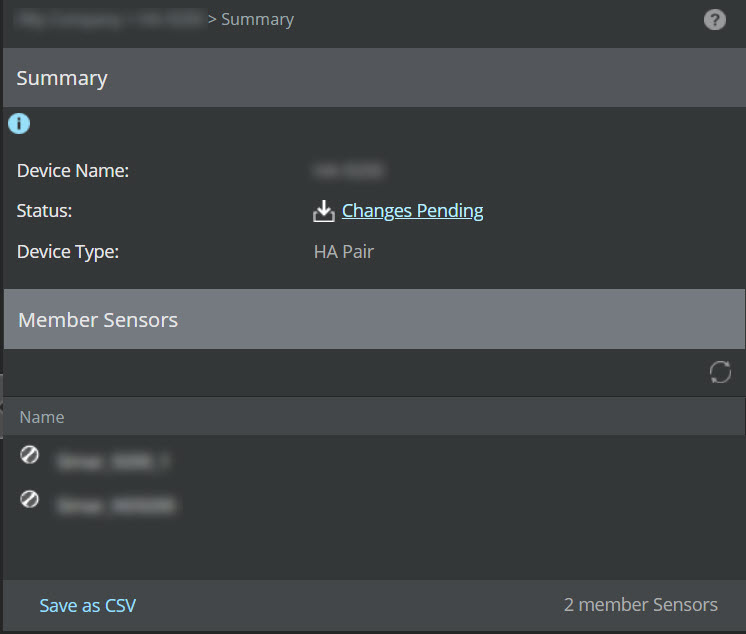Screen dimensions: 746x634
Task: Open the help question mark icon
Action: point(715,20)
